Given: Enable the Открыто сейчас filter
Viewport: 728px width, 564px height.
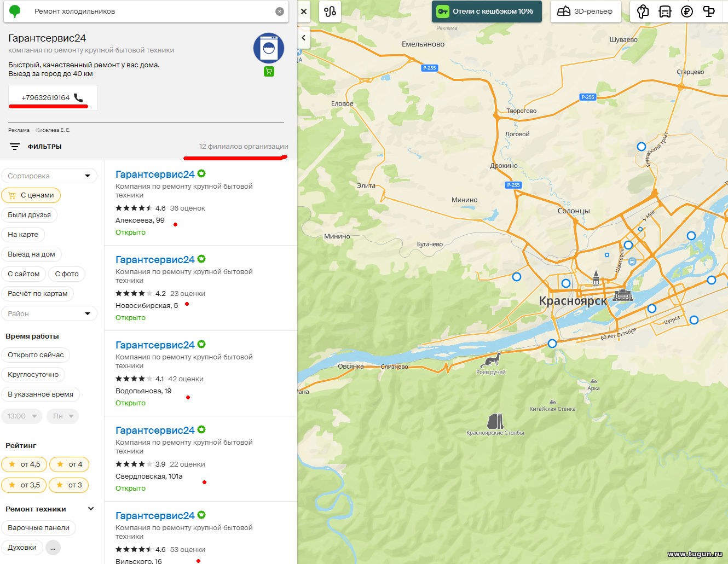Looking at the screenshot, I should point(36,355).
